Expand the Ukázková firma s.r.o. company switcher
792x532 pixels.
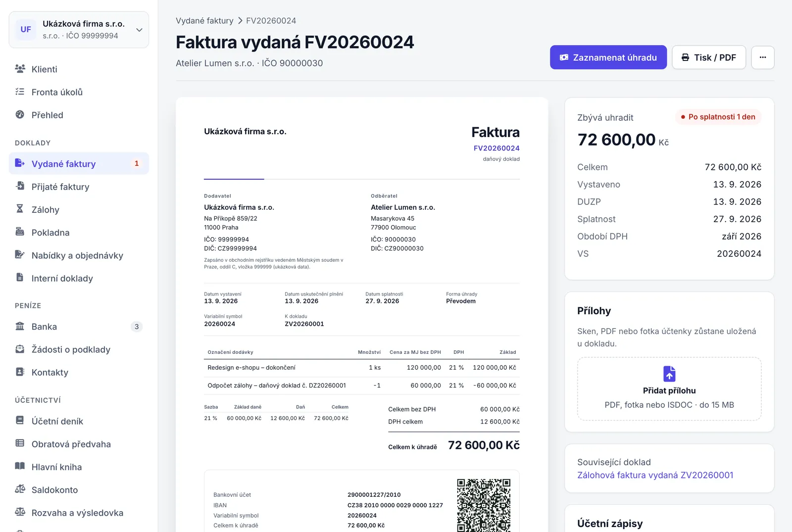[79, 30]
